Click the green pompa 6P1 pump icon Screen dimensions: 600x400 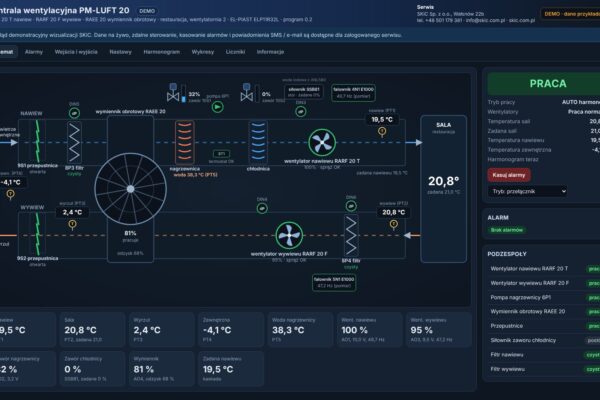point(218,107)
